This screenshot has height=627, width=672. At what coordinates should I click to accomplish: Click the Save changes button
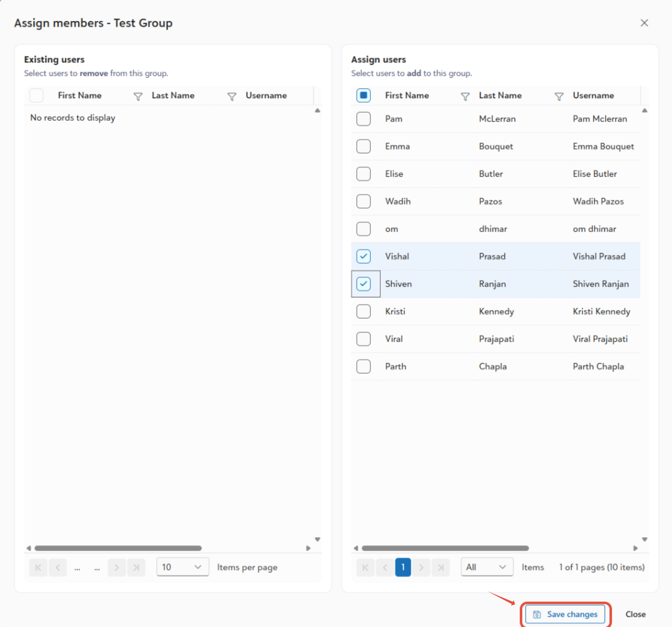click(565, 614)
